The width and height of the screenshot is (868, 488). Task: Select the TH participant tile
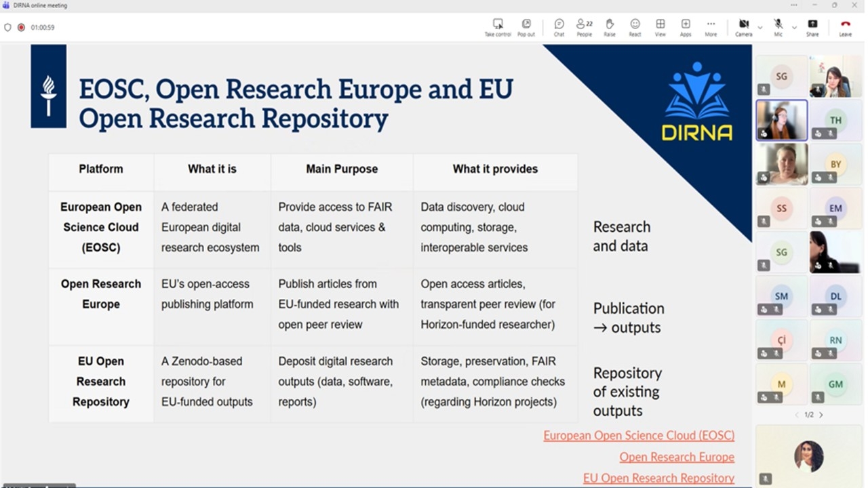(x=835, y=120)
